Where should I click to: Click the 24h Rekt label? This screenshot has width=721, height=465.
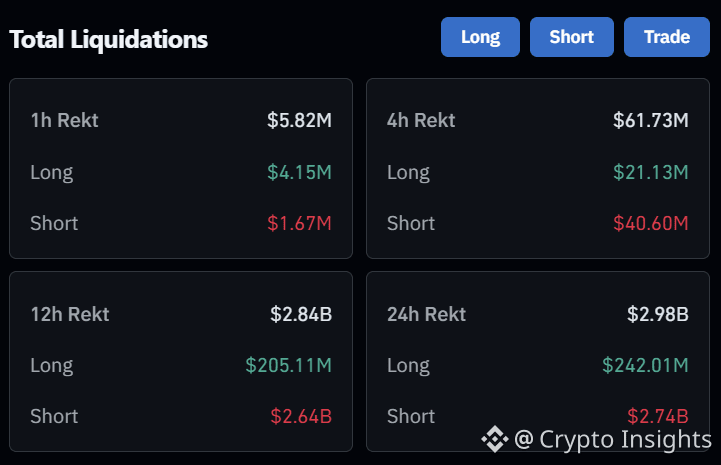[x=426, y=315]
